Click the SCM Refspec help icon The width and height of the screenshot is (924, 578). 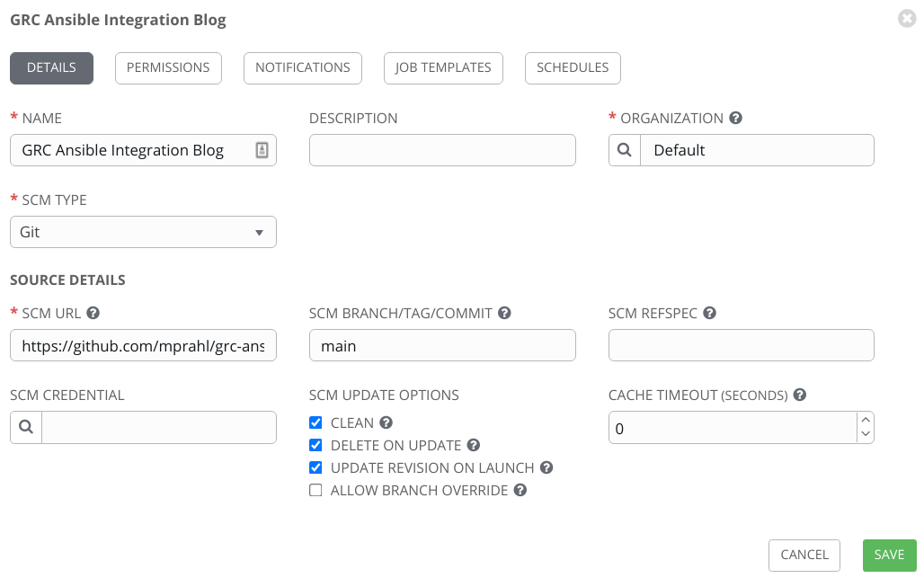point(709,313)
